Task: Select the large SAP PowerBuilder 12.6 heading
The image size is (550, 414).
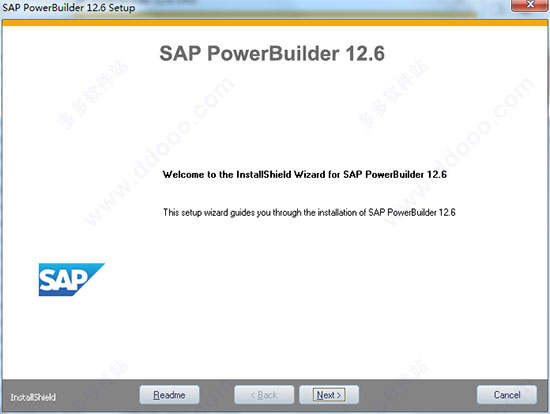Action: 272,53
